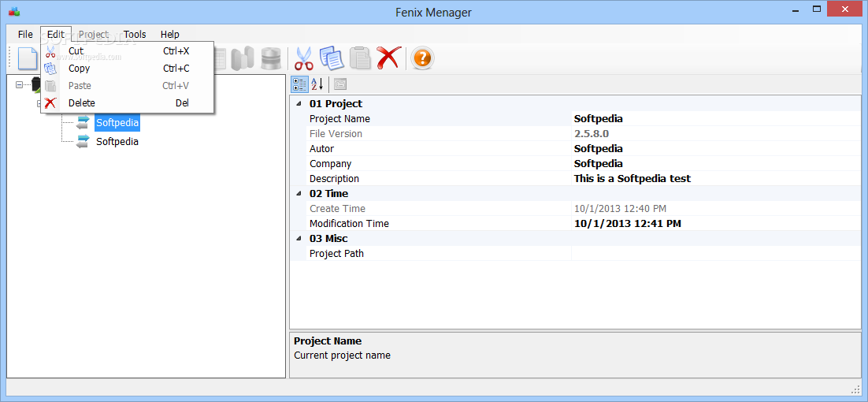Select the Project Name property label
868x402 pixels.
click(340, 118)
